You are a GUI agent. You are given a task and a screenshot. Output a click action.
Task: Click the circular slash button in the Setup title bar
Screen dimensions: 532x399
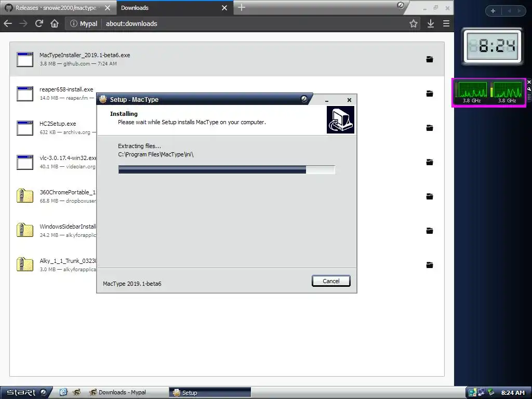304,99
